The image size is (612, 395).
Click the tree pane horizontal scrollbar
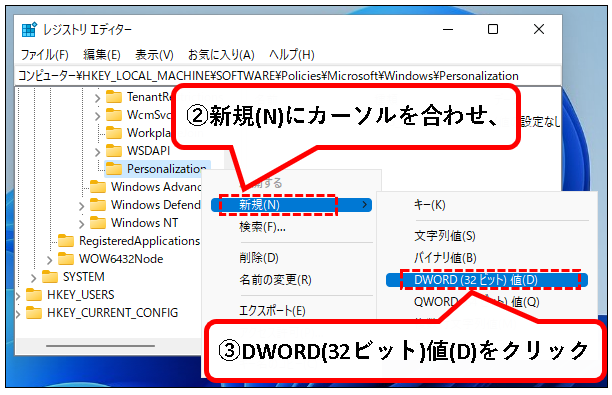coord(100,346)
